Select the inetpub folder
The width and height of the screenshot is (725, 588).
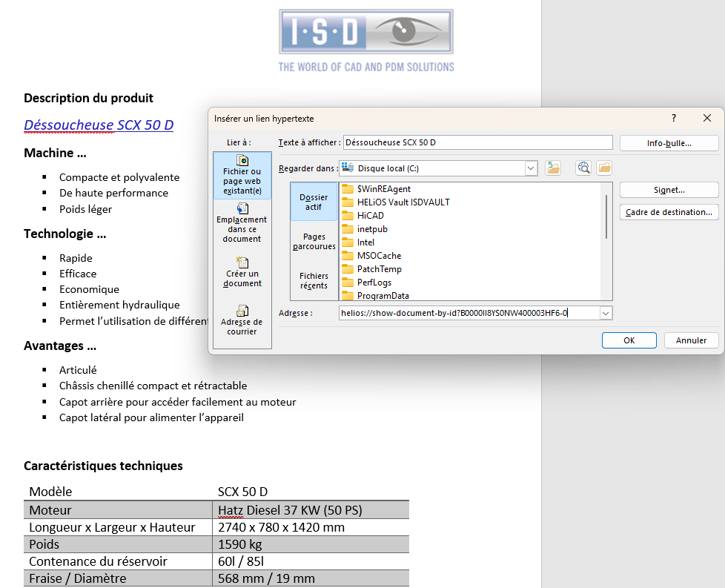point(365,229)
